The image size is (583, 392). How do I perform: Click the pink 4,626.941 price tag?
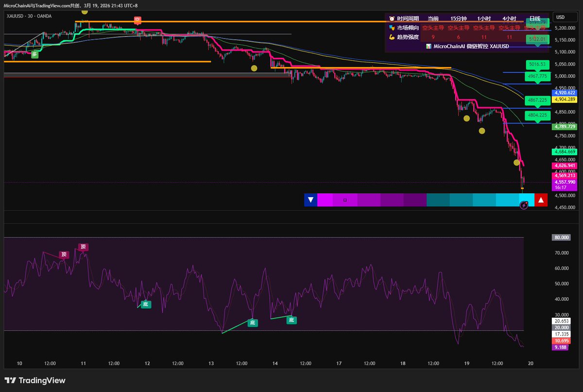(564, 165)
